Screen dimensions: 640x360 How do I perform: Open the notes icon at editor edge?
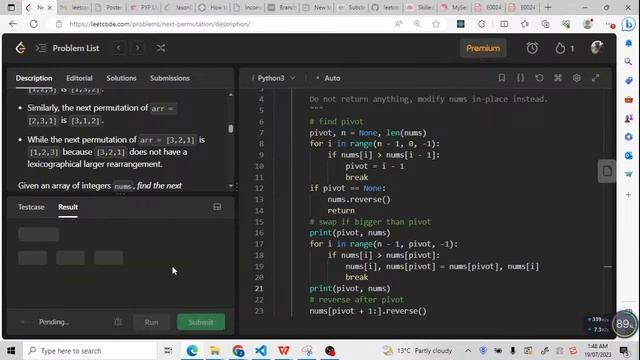click(607, 171)
